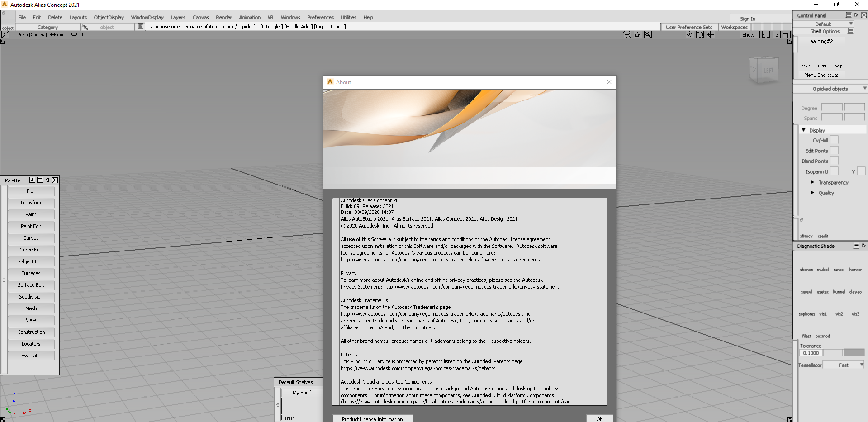
Task: Click the curved-arrows icon in viewport bar
Action: 689,35
